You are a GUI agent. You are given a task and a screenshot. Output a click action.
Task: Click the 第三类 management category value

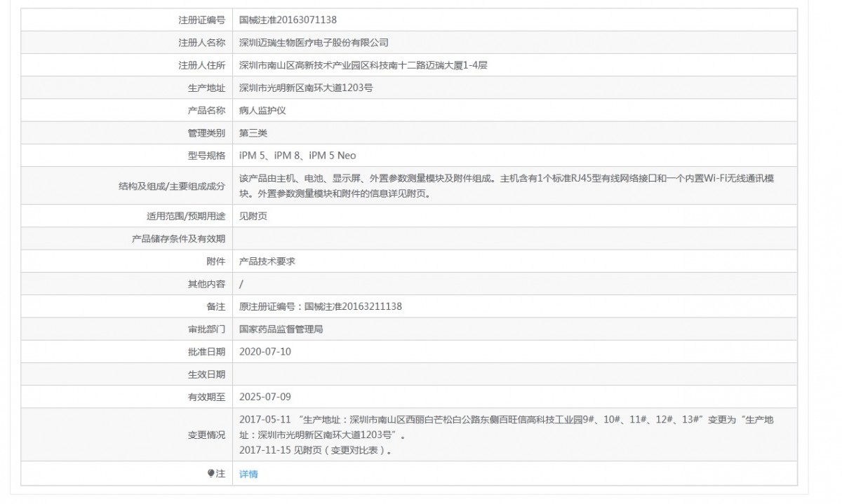tap(253, 132)
